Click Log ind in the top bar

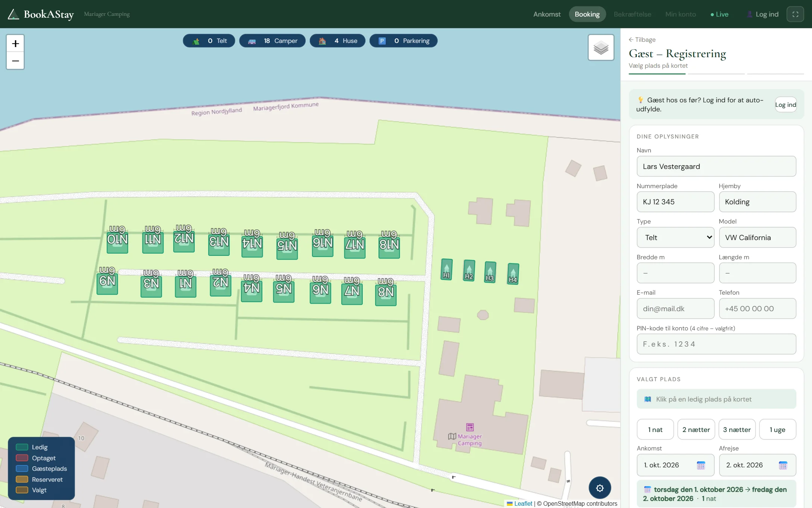click(x=763, y=14)
